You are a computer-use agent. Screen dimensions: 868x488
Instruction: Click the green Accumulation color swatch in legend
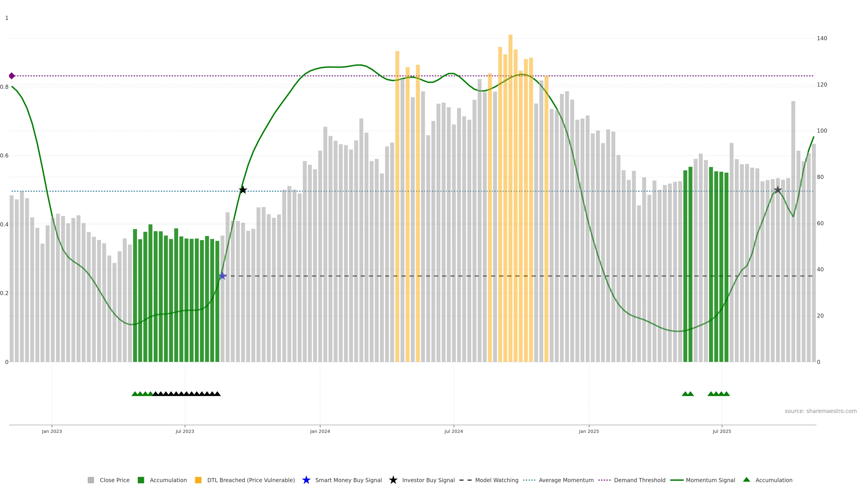pyautogui.click(x=141, y=480)
